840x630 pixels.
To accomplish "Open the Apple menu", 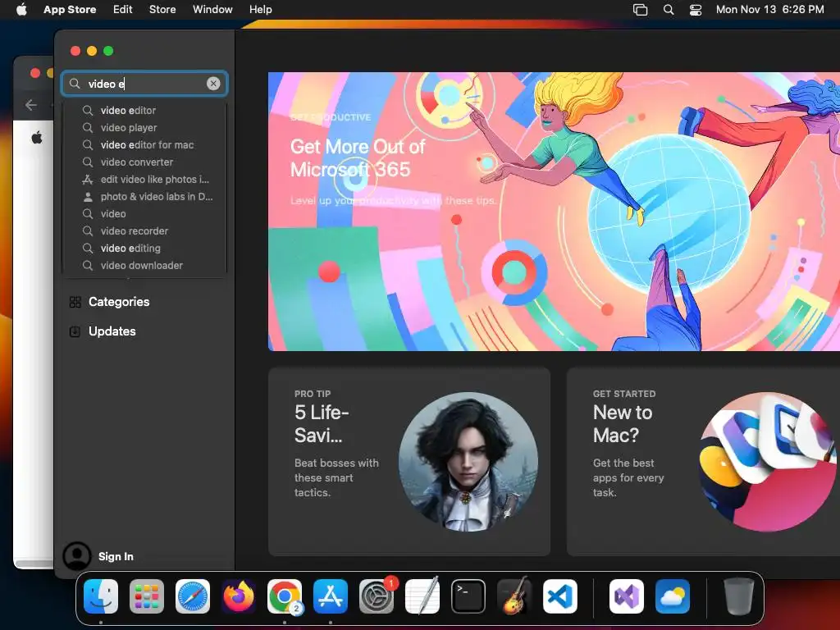I will point(21,10).
